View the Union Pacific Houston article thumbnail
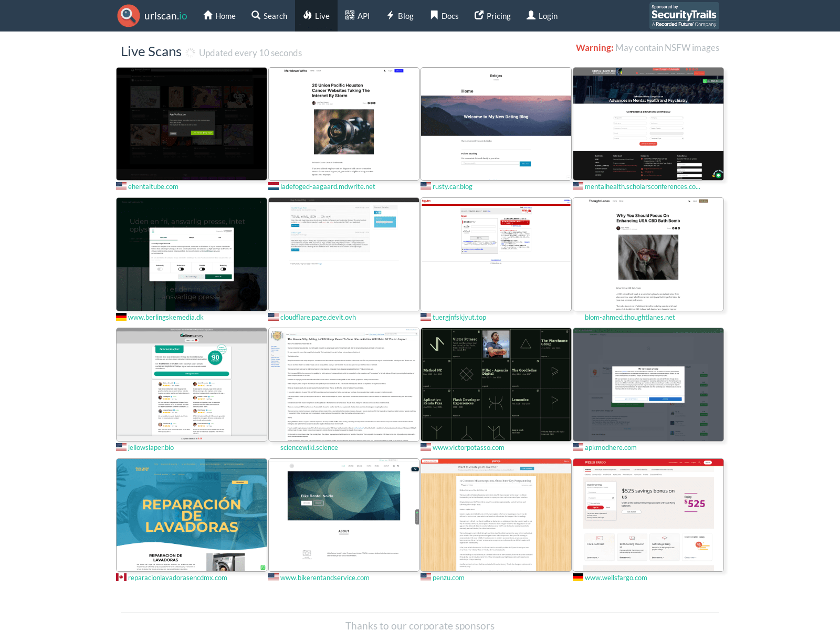The width and height of the screenshot is (840, 630). (344, 124)
